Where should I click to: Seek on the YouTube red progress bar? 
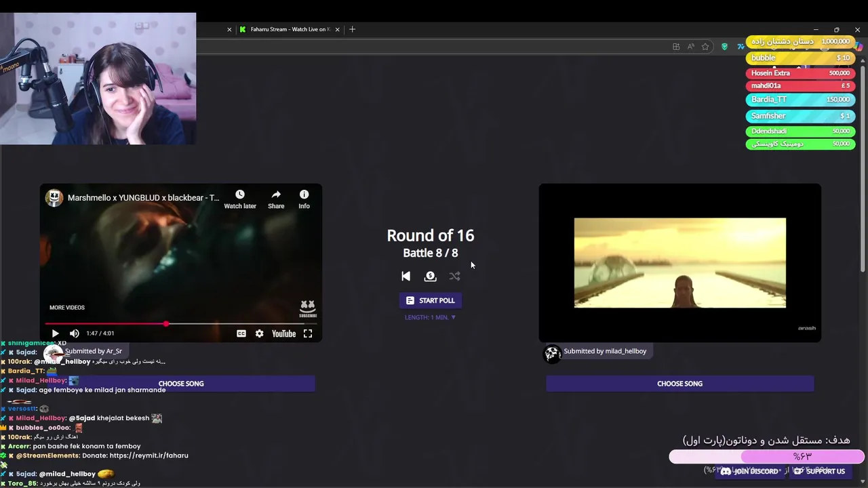pyautogui.click(x=180, y=324)
